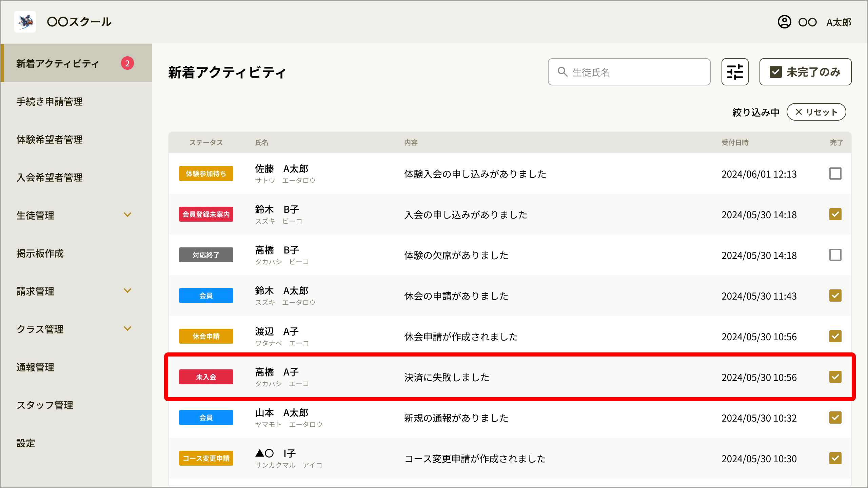
Task: Click the ステータス column header
Action: (x=206, y=143)
